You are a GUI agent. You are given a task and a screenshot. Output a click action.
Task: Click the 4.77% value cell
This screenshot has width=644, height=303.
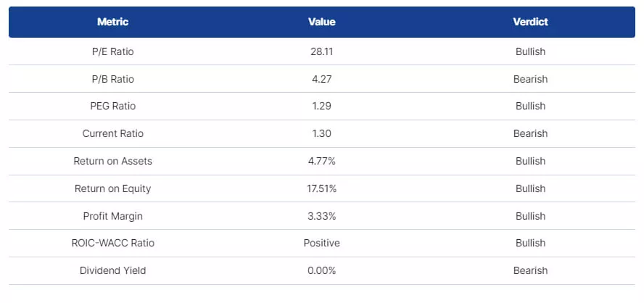[321, 161]
